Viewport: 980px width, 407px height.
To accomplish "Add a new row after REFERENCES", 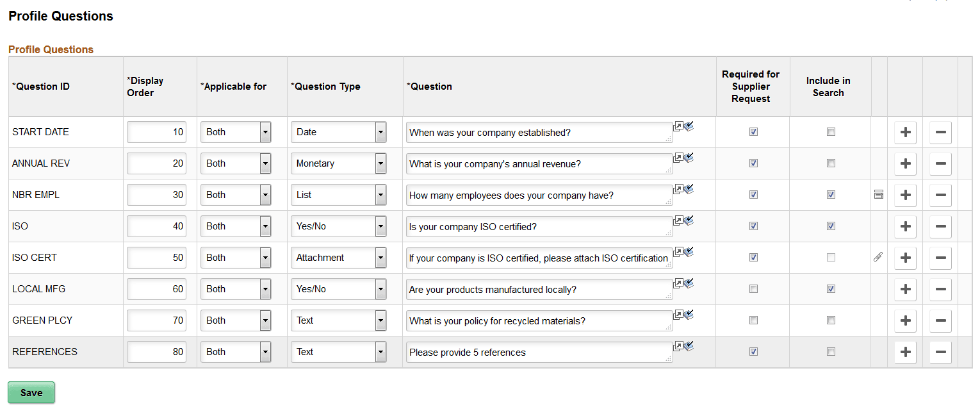I will tap(905, 351).
